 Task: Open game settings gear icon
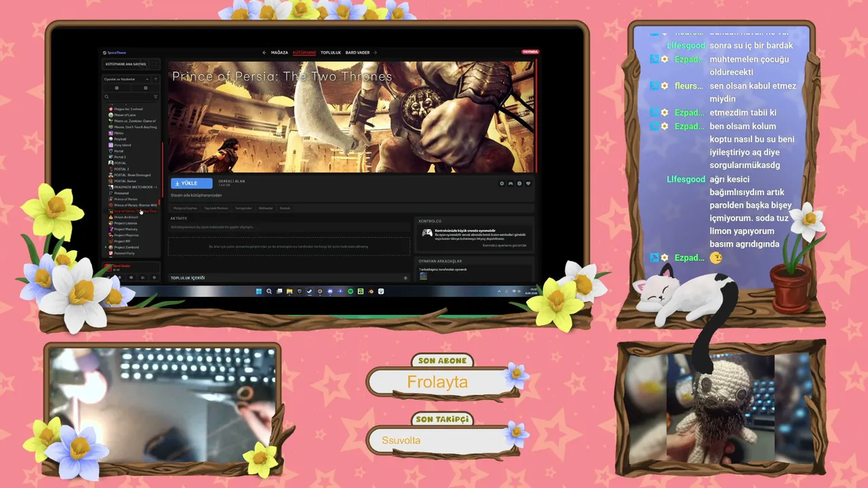tap(502, 183)
